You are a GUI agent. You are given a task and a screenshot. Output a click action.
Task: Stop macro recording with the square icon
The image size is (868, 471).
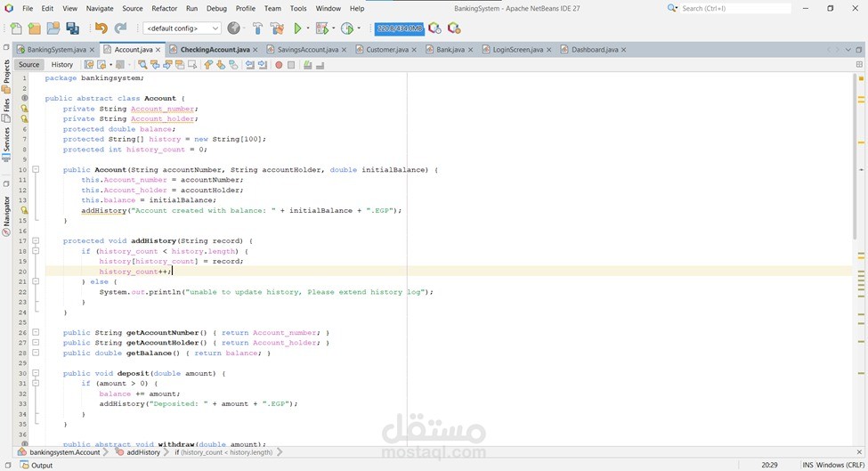[x=291, y=65]
